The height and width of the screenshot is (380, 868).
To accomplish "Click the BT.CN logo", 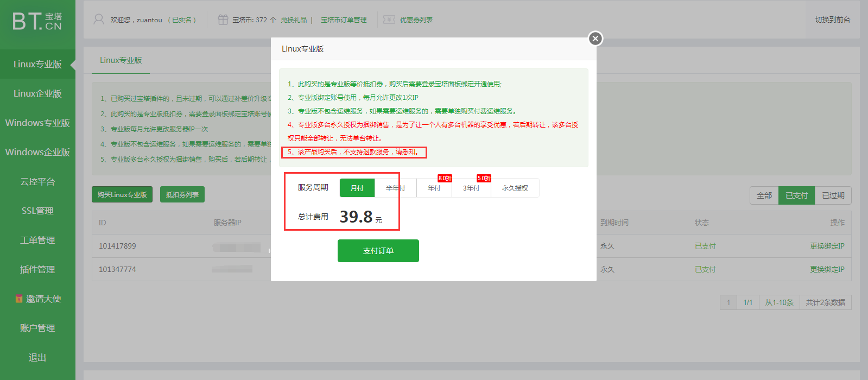I will pyautogui.click(x=37, y=22).
